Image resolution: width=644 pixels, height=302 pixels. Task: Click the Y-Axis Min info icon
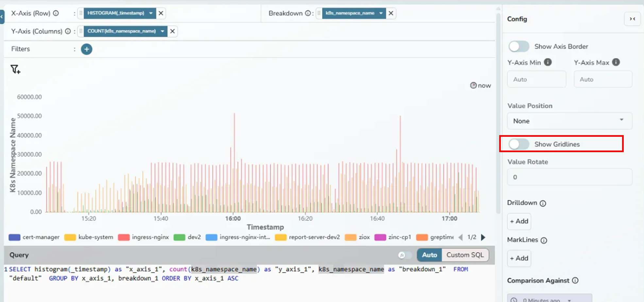coord(548,62)
